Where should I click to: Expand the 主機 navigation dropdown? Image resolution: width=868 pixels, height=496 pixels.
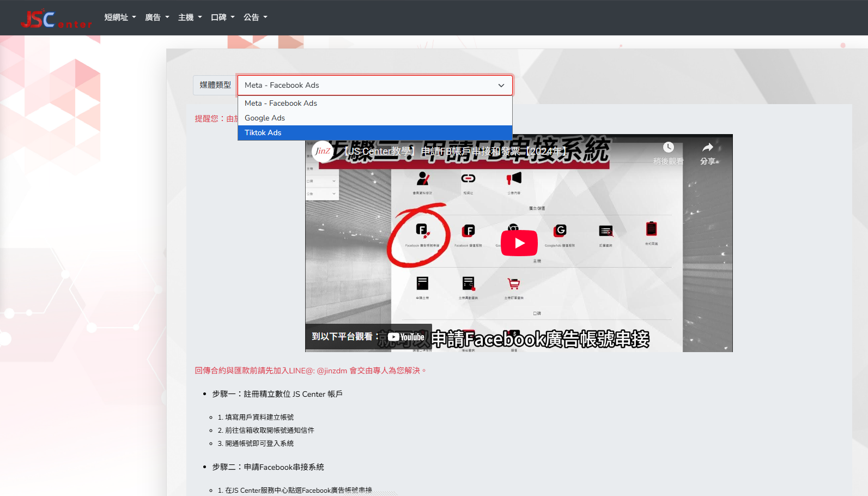point(190,17)
